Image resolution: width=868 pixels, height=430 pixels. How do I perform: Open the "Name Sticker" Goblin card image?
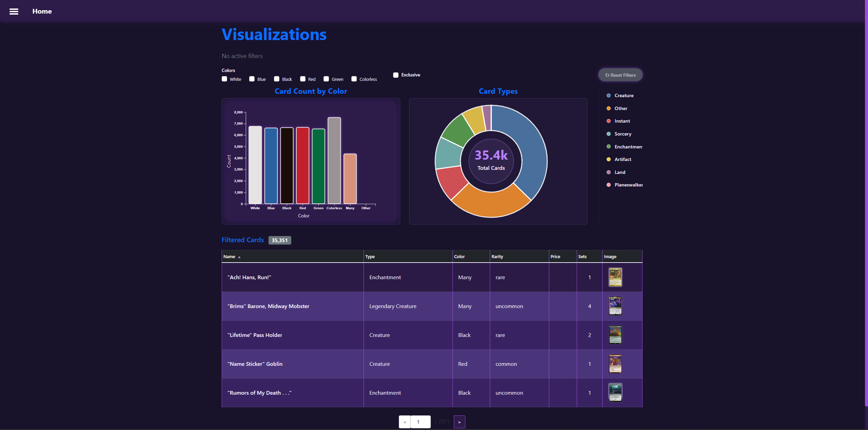[x=615, y=364]
